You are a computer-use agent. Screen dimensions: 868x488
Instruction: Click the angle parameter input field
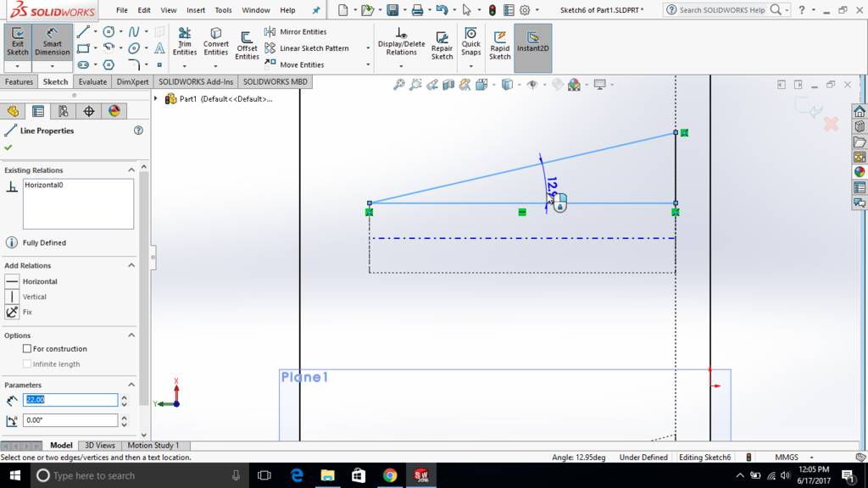pos(70,420)
